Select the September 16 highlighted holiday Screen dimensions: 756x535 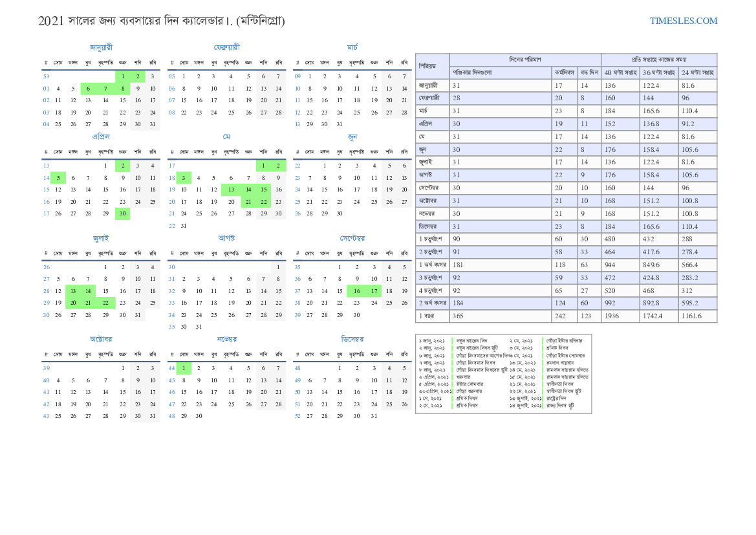coord(356,291)
